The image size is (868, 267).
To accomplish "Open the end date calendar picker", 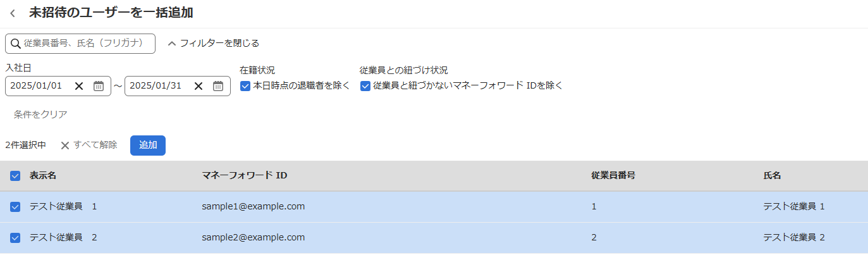I will 218,86.
